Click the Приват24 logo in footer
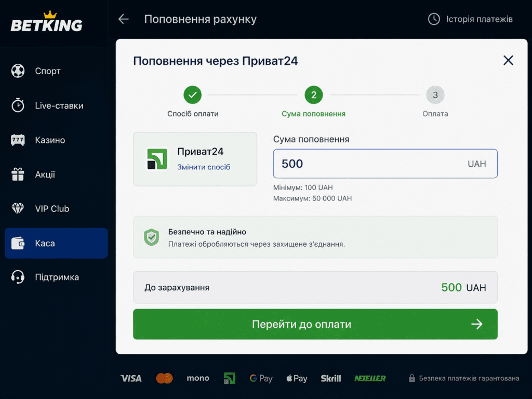The image size is (532, 399). [x=229, y=378]
